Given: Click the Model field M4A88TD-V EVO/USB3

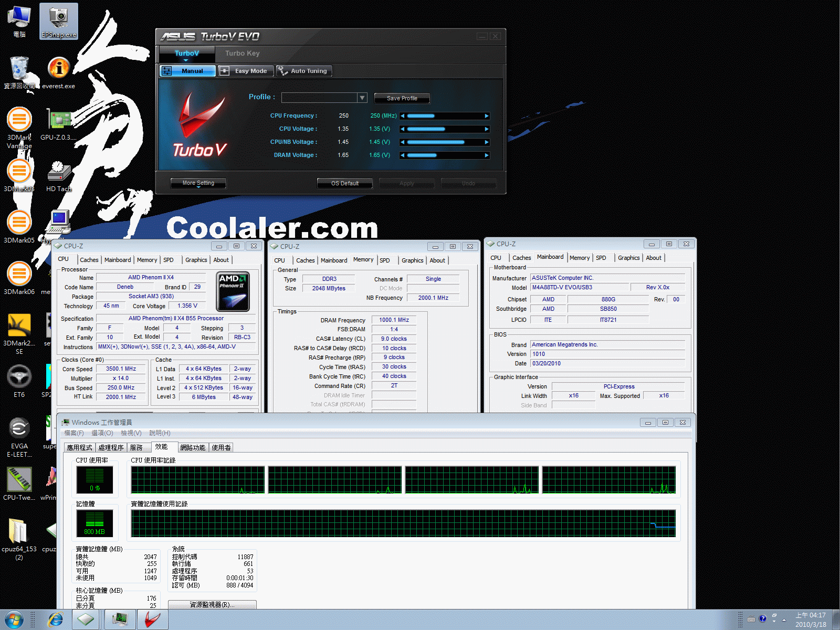Looking at the screenshot, I should pyautogui.click(x=580, y=287).
